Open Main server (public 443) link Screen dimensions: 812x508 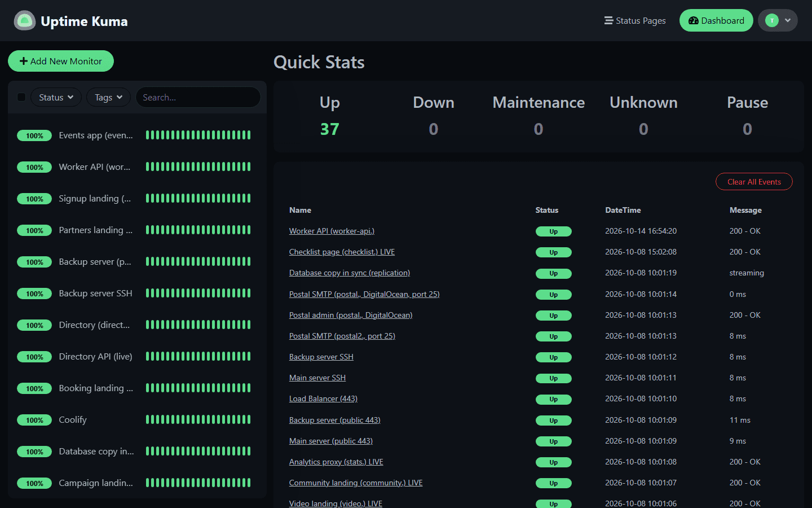(331, 441)
